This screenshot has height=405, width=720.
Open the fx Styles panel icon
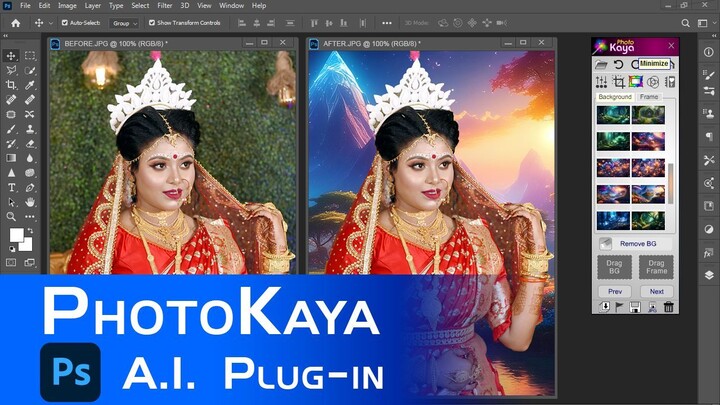tap(709, 253)
